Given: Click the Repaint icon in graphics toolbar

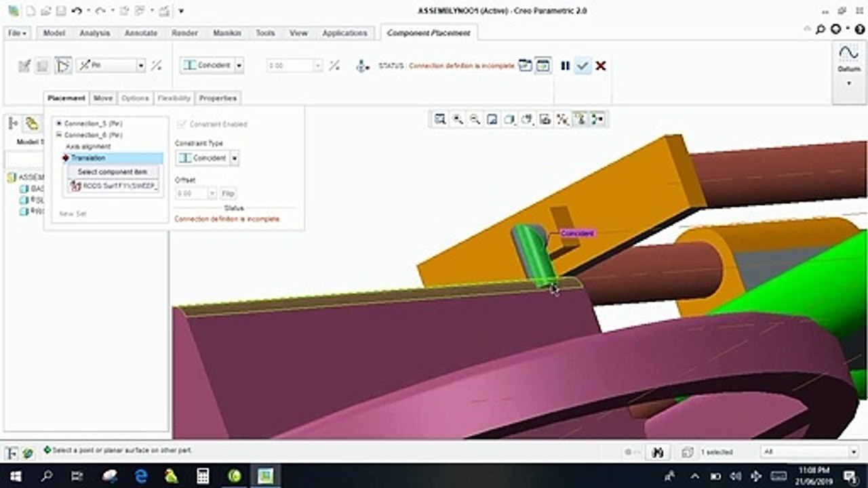Looking at the screenshot, I should [492, 119].
